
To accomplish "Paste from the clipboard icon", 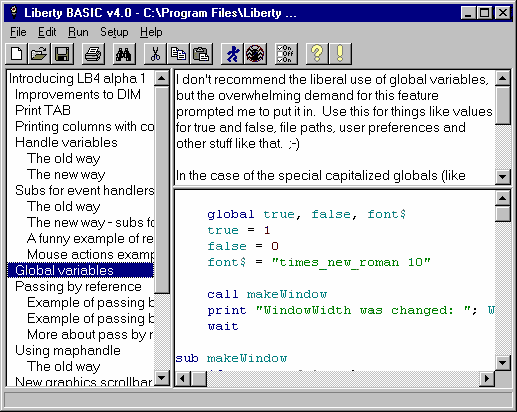I will (x=201, y=53).
